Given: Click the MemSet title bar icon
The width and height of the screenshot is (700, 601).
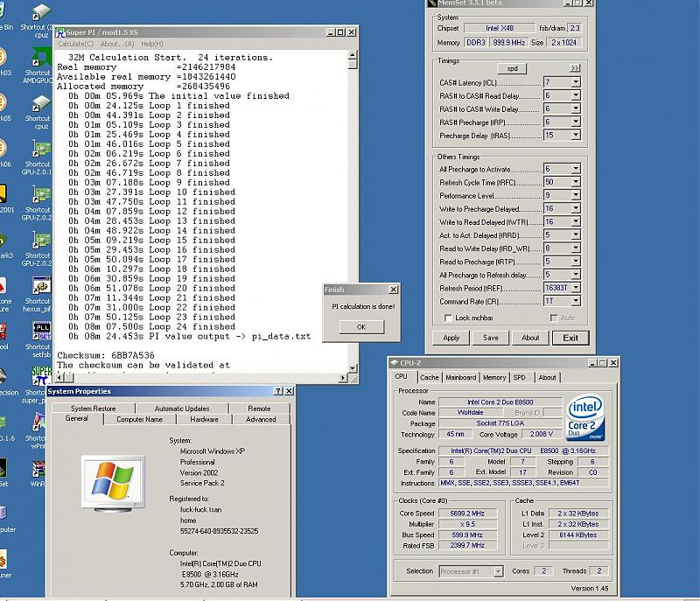Looking at the screenshot, I should (432, 3).
